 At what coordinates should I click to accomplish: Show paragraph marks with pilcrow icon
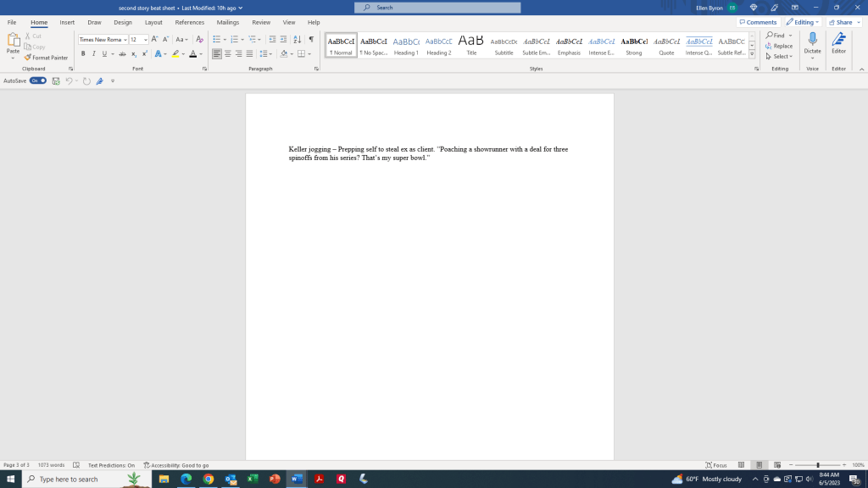(311, 39)
